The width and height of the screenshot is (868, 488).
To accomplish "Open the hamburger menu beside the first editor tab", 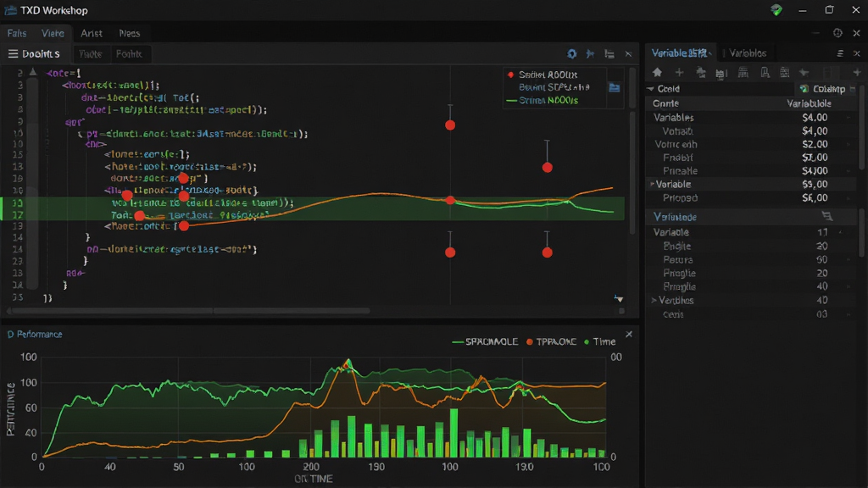I will click(13, 53).
